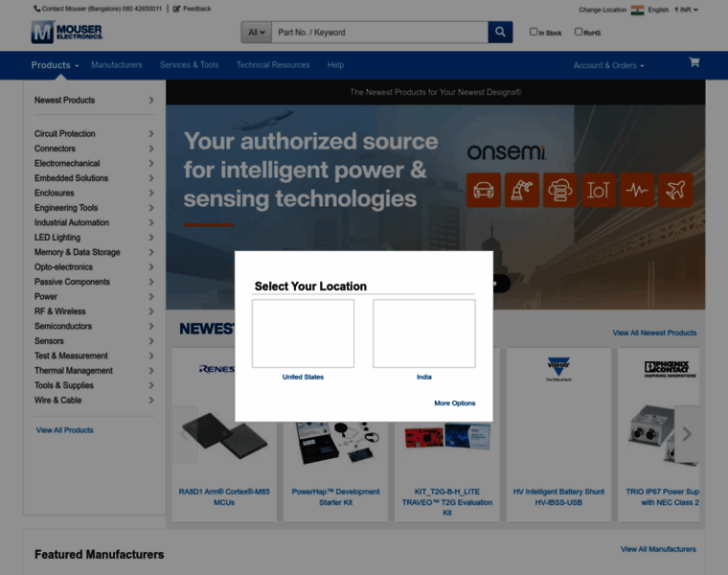Viewport: 728px width, 575px height.
Task: Select Embedded Solutions category
Action: point(71,178)
